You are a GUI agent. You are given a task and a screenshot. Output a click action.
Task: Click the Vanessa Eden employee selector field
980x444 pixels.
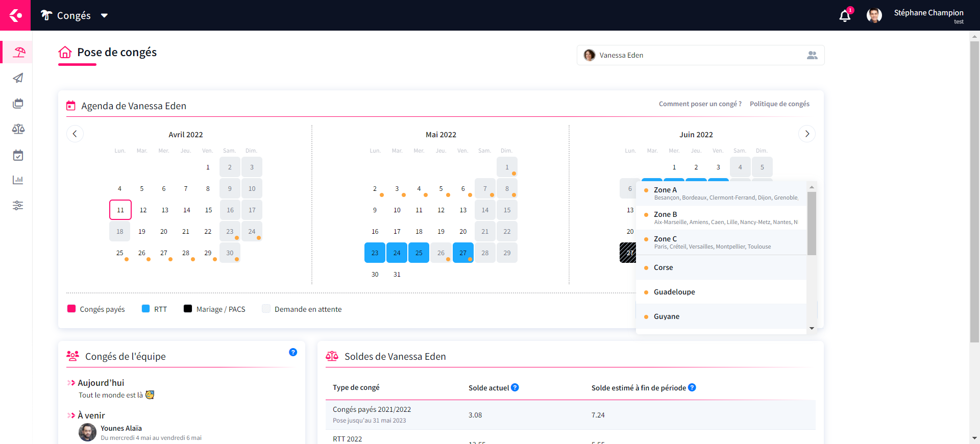(x=700, y=55)
